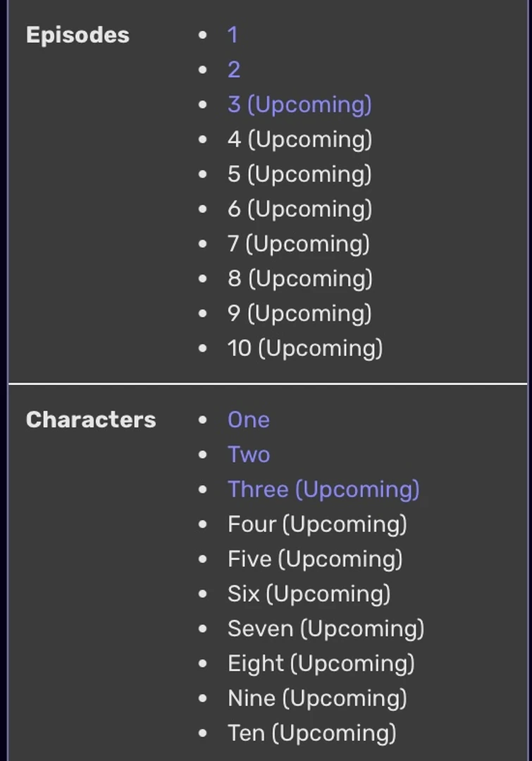Open the Episode 2 link

pyautogui.click(x=233, y=70)
